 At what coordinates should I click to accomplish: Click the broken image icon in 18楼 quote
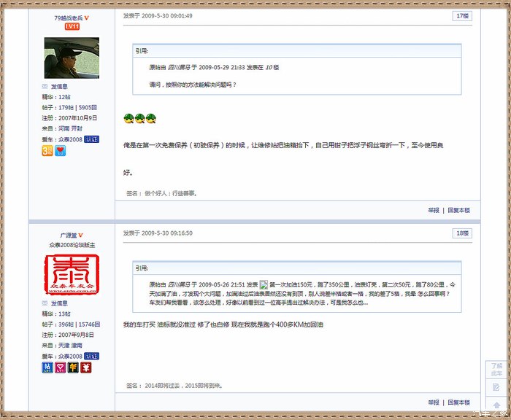[264, 284]
